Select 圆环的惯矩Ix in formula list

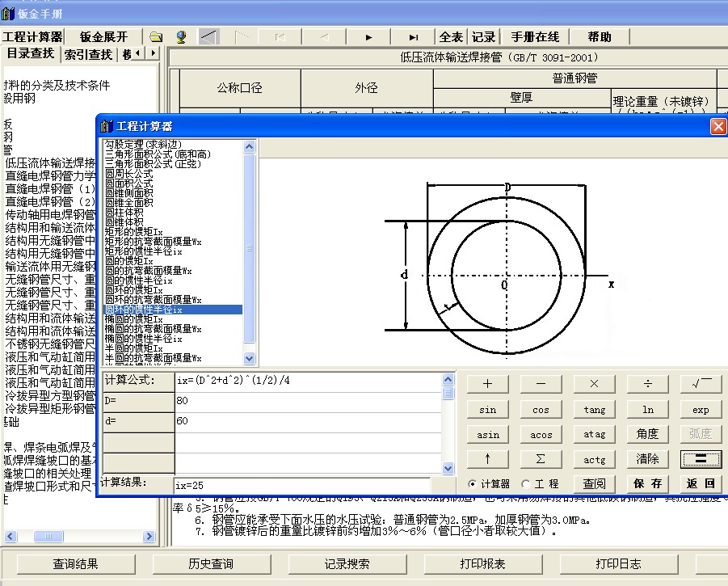coord(133,289)
